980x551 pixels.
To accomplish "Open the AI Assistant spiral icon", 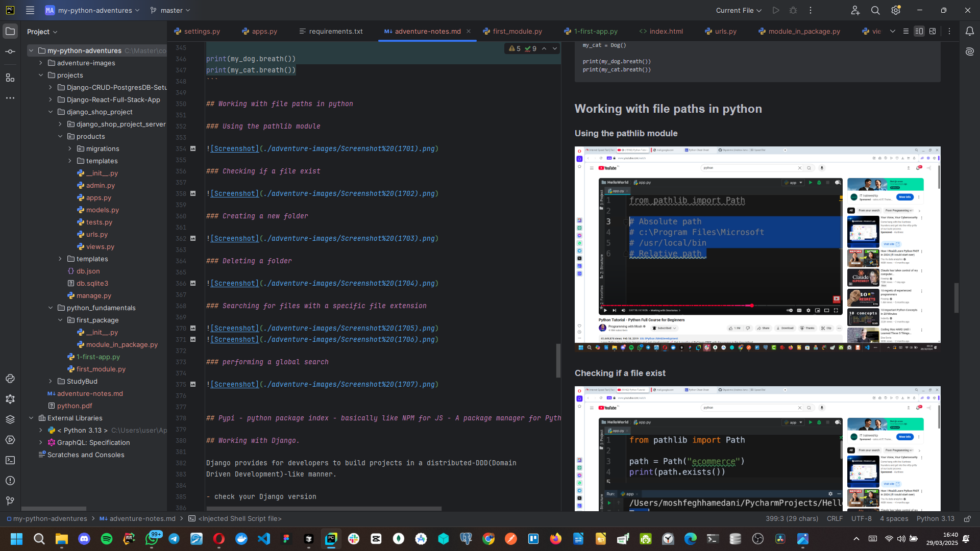I will (x=970, y=52).
